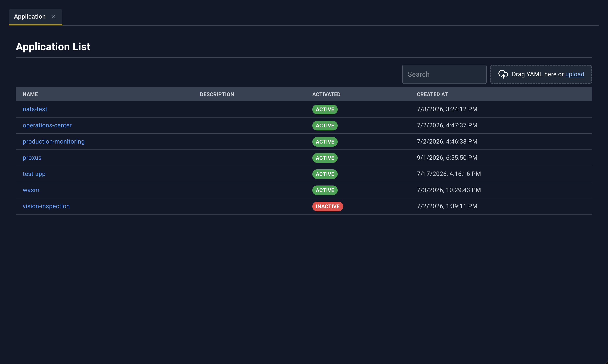Image resolution: width=608 pixels, height=364 pixels.
Task: Click the DESCRIPTION column header
Action: tap(217, 94)
